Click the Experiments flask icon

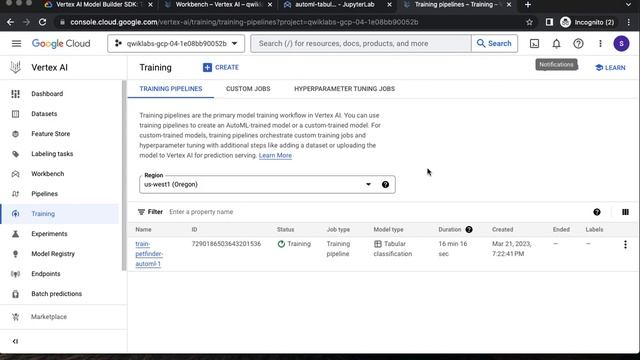(16, 234)
